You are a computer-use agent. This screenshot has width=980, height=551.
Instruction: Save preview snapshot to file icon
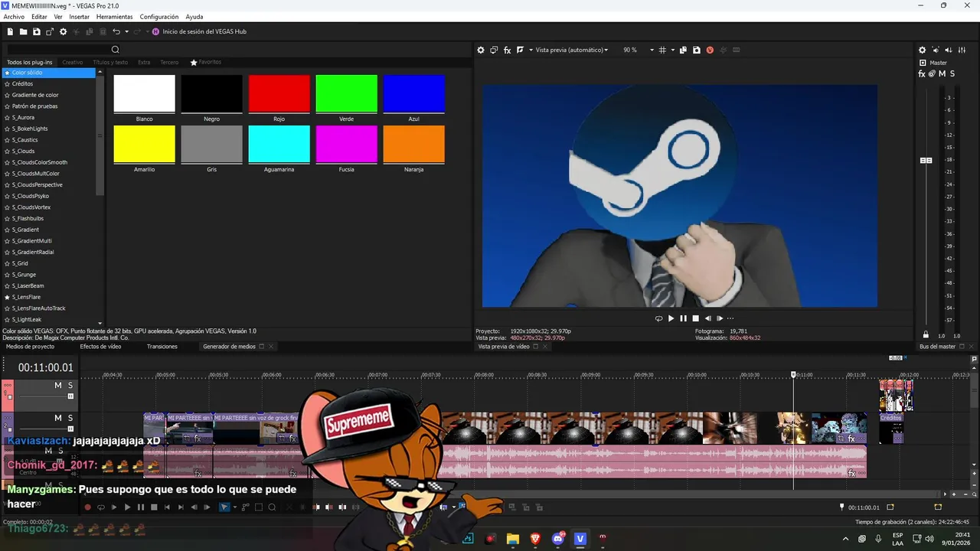tap(697, 50)
